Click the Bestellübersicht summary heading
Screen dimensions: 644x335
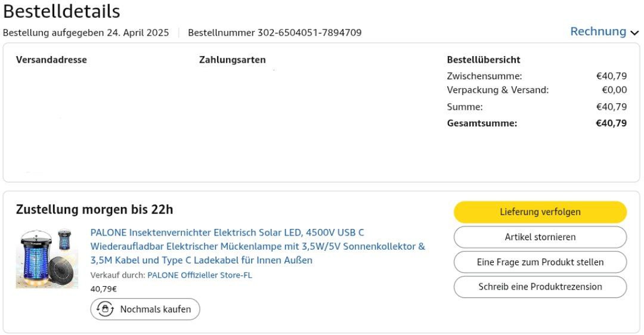click(484, 60)
